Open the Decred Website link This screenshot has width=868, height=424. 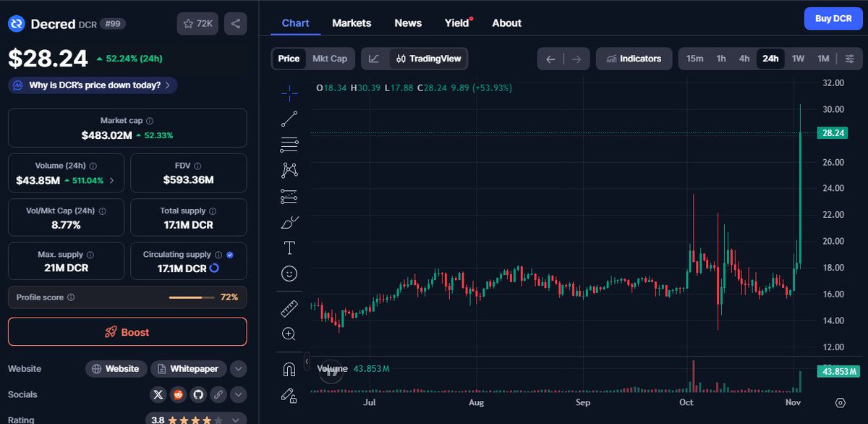pyautogui.click(x=116, y=369)
